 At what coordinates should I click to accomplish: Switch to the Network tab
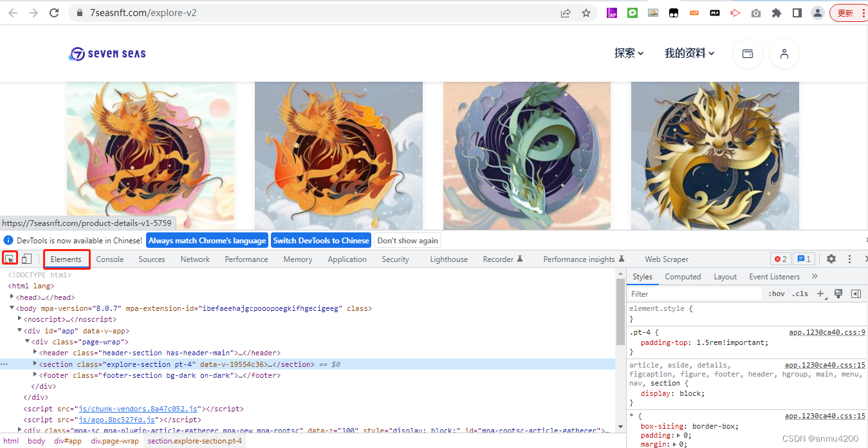(x=195, y=259)
